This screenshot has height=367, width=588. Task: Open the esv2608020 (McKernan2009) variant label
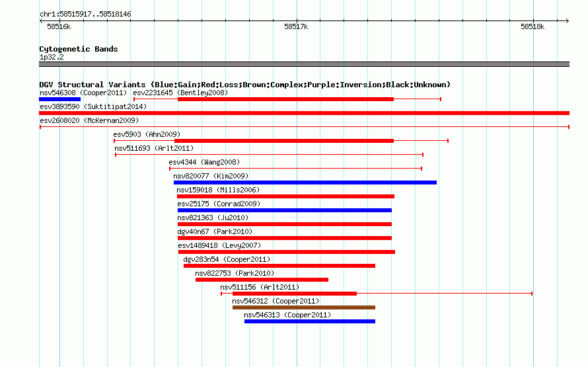(x=89, y=120)
